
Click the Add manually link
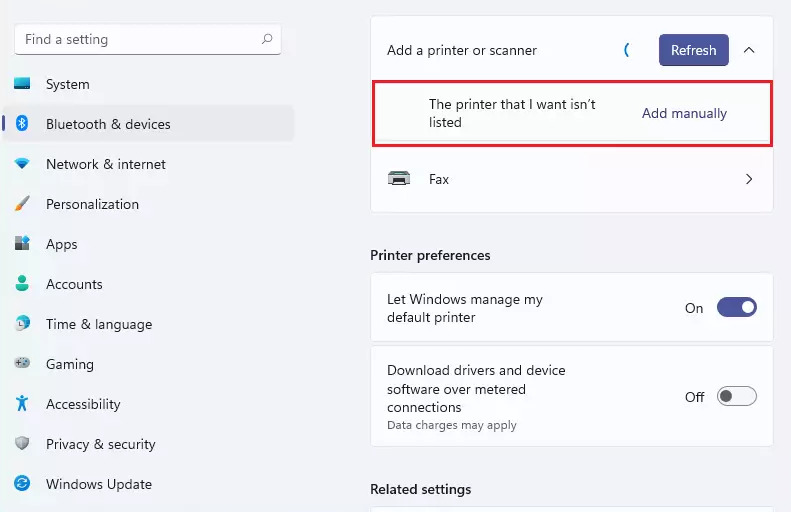[x=684, y=113]
